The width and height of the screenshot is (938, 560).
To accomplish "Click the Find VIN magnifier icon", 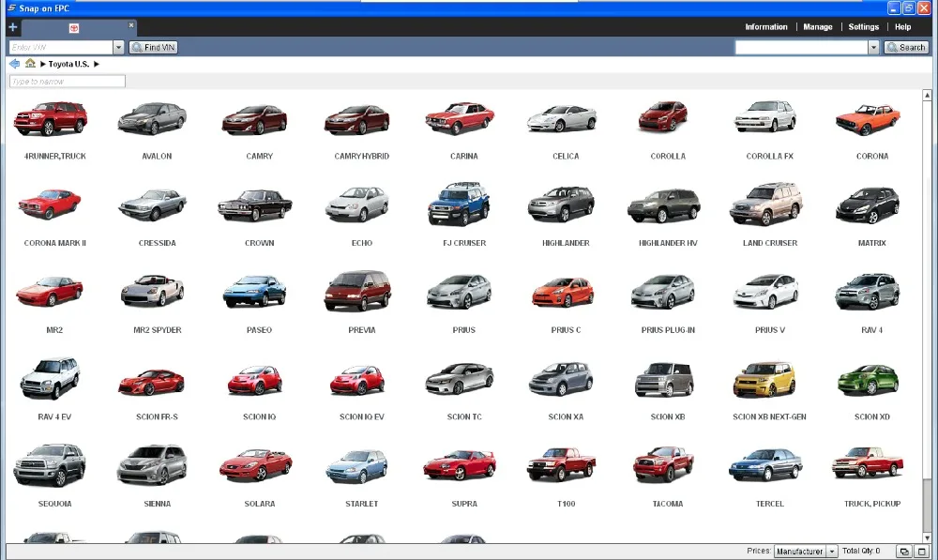I will pos(137,47).
